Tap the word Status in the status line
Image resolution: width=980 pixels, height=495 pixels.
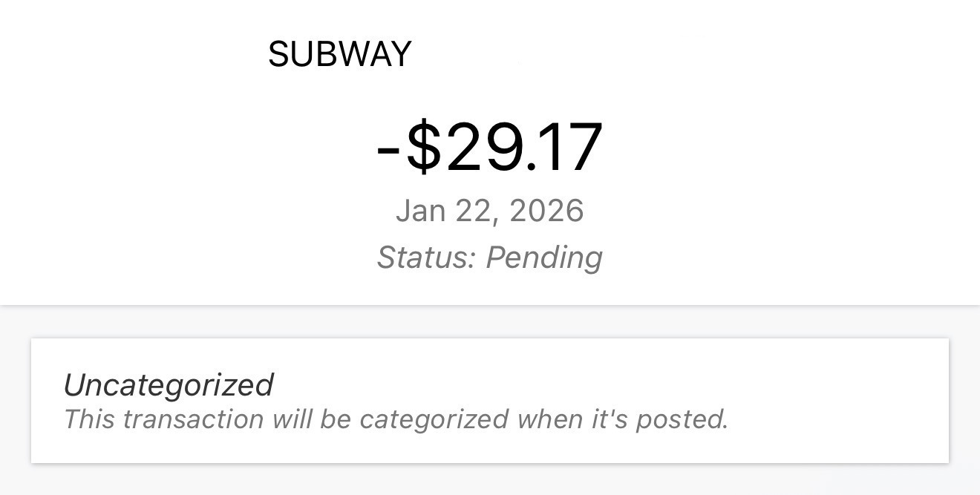pyautogui.click(x=422, y=258)
